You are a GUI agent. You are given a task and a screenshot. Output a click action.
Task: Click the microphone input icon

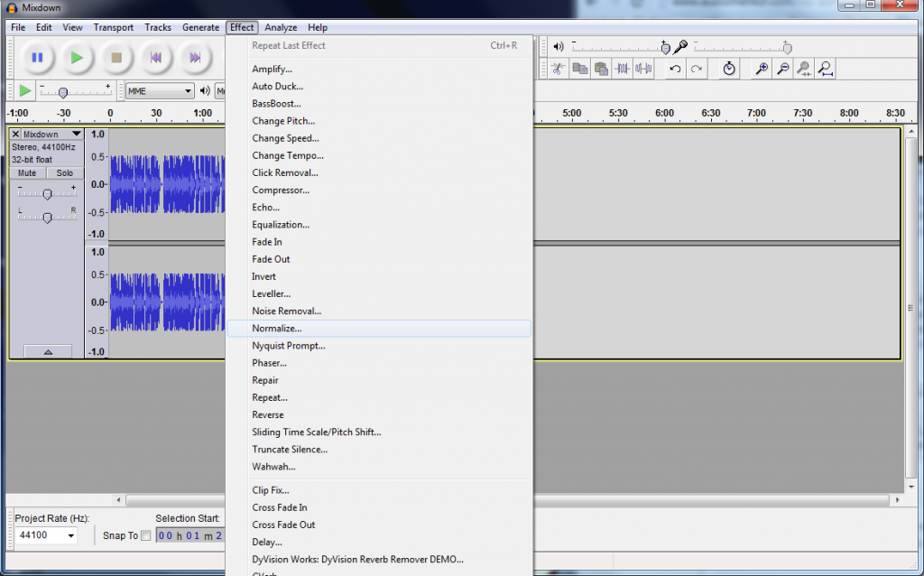tap(680, 46)
